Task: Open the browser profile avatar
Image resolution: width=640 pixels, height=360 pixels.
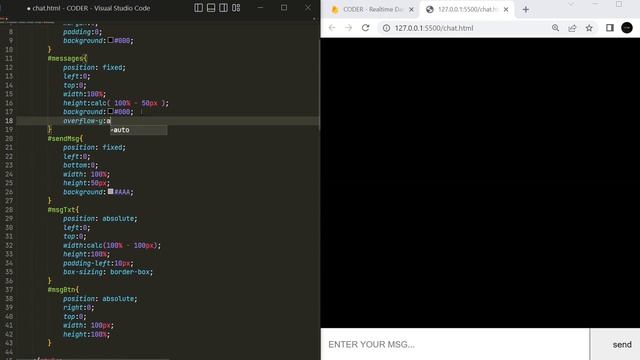Action: pyautogui.click(x=627, y=28)
